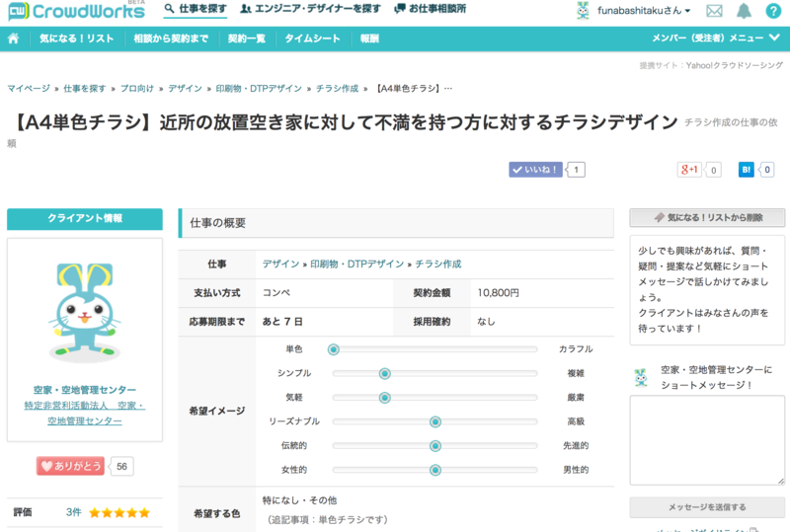
Task: Select 相談から契約まで tab
Action: [x=171, y=38]
